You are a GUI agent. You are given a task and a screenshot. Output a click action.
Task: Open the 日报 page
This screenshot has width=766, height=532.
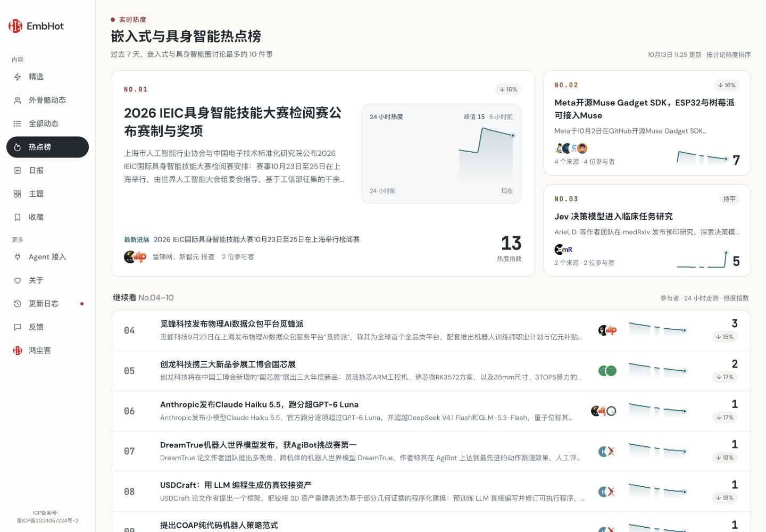pyautogui.click(x=47, y=171)
